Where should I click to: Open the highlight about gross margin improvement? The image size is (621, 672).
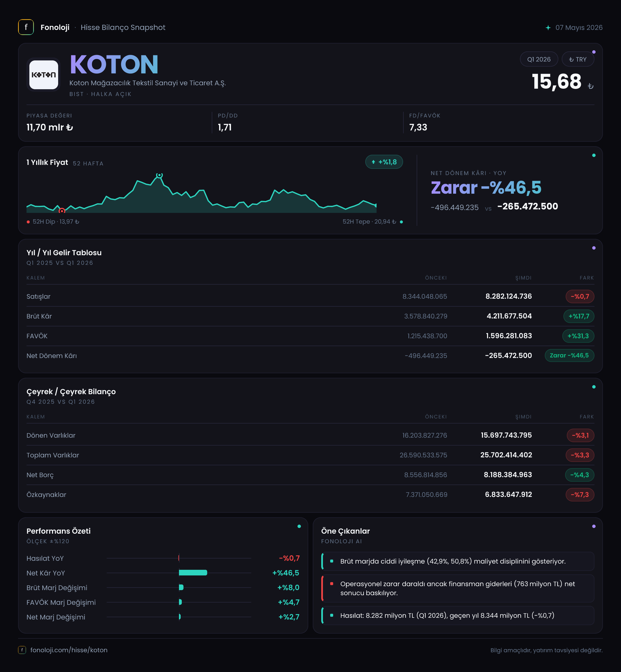pyautogui.click(x=458, y=561)
